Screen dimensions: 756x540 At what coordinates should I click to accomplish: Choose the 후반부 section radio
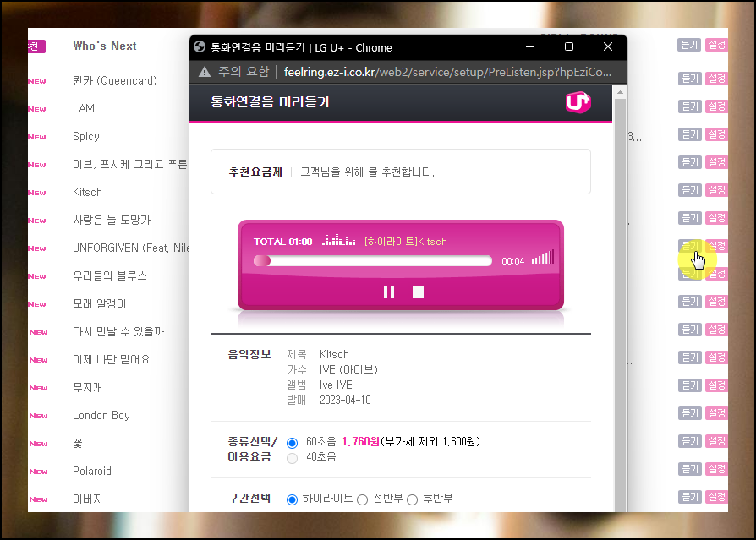[x=412, y=499]
